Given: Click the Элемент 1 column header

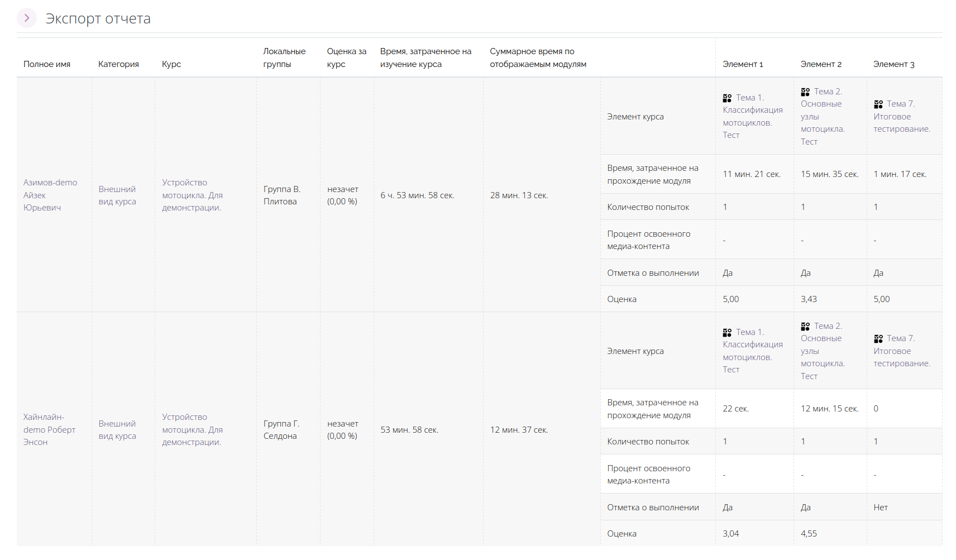Looking at the screenshot, I should (x=742, y=64).
